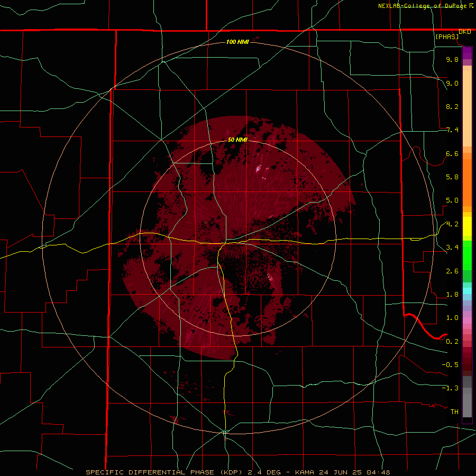Pick the bright green color bar segment
476x476 pixels.
point(467,255)
